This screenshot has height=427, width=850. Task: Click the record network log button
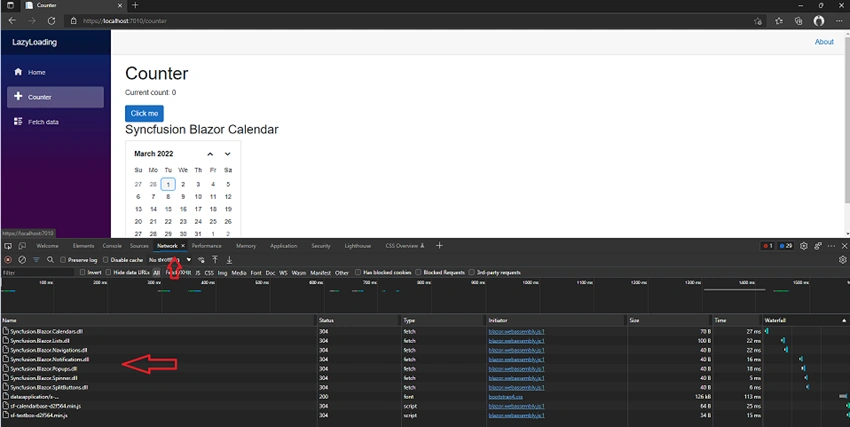coord(8,260)
